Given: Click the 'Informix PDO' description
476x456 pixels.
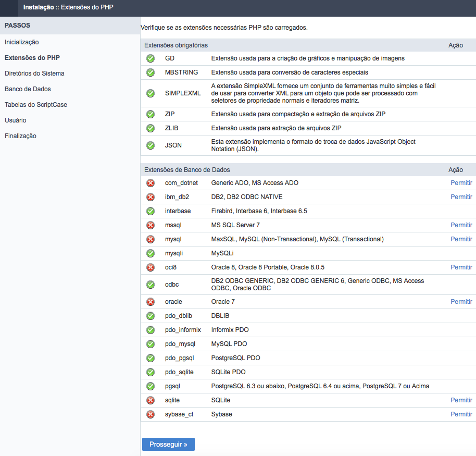Looking at the screenshot, I should point(230,329).
